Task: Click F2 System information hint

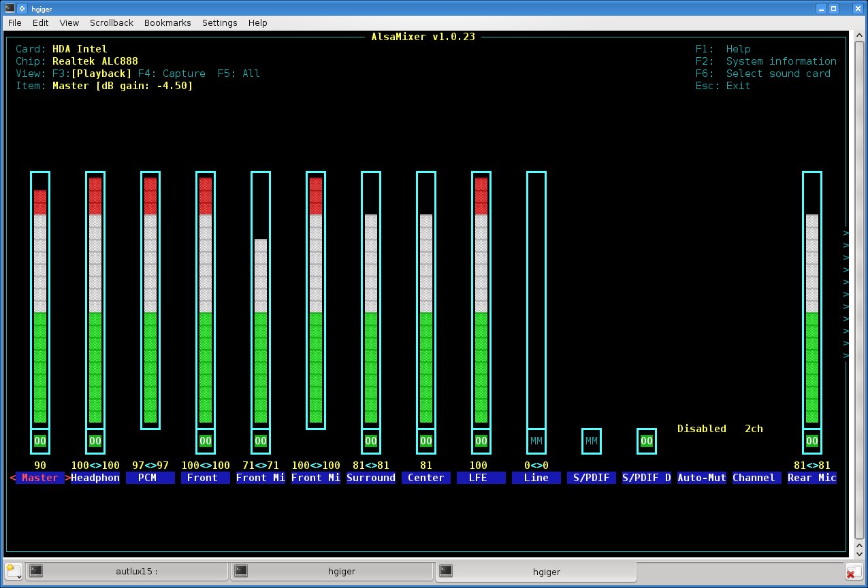Action: 766,61
